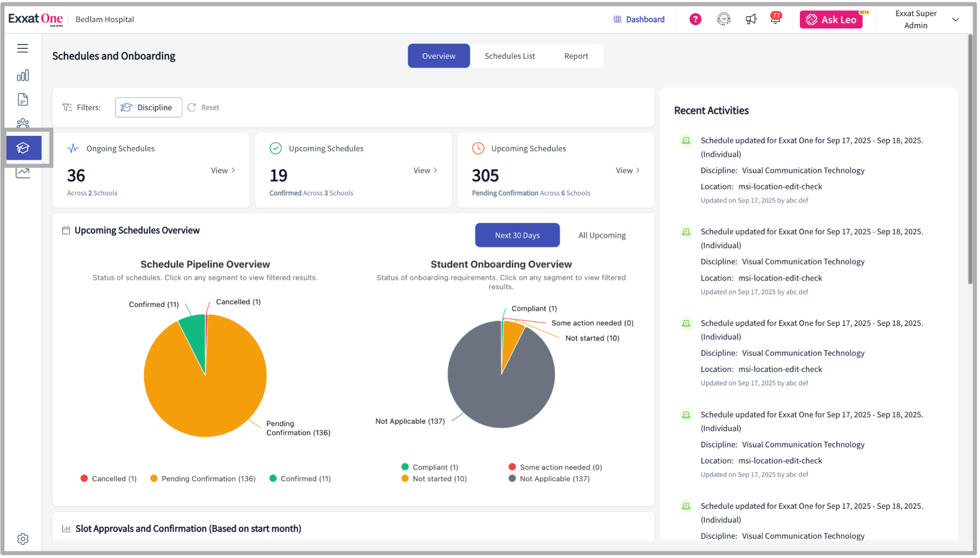
Task: Click the announcements megaphone icon
Action: point(751,19)
